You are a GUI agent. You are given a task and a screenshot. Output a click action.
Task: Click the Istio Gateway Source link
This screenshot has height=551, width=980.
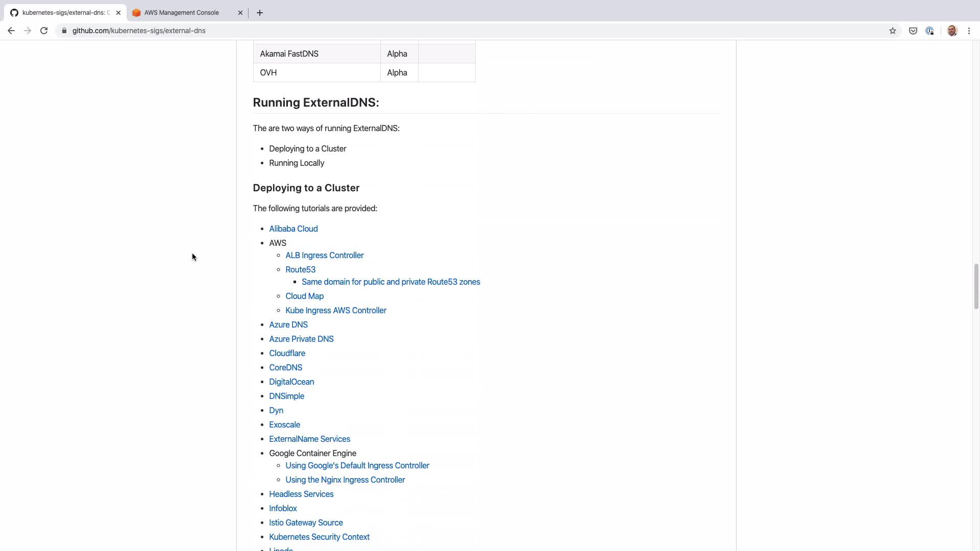(306, 522)
